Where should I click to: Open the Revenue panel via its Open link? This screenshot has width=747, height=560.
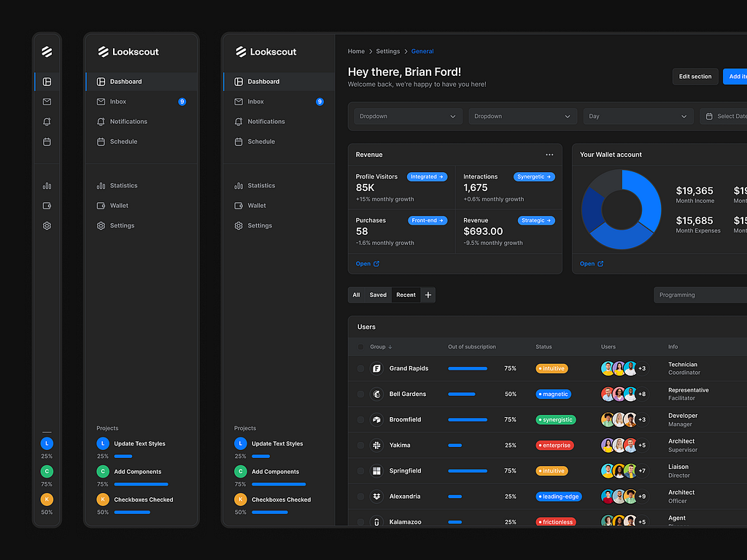367,263
